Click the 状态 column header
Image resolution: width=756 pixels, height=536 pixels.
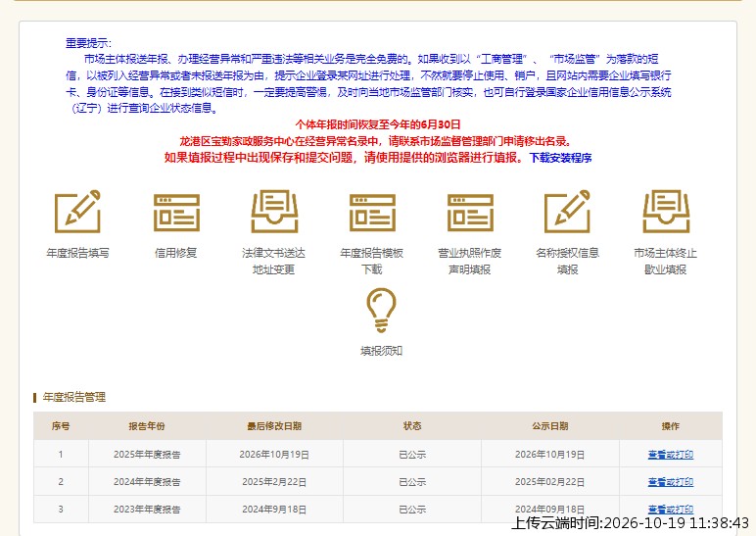412,426
